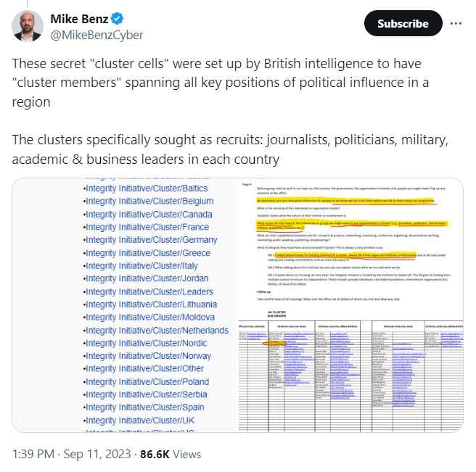Open the Integrity Initiative/Cluster/Netherlands link
Screen dimensions: 476x472
coord(156,330)
